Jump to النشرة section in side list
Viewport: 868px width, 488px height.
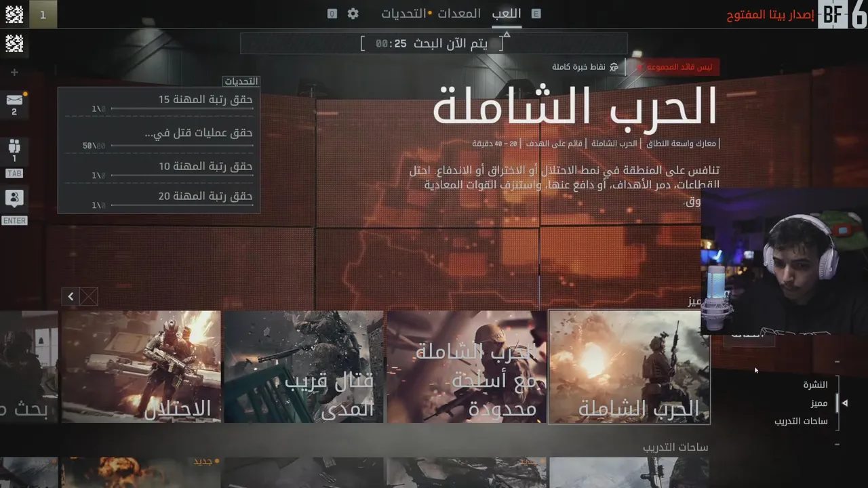coord(816,384)
